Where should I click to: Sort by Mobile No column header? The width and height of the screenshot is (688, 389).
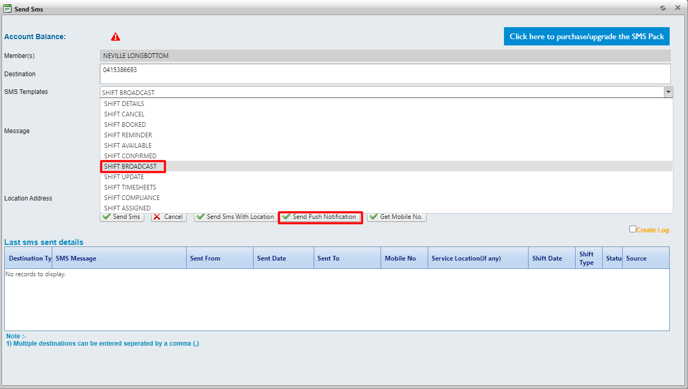pos(404,258)
